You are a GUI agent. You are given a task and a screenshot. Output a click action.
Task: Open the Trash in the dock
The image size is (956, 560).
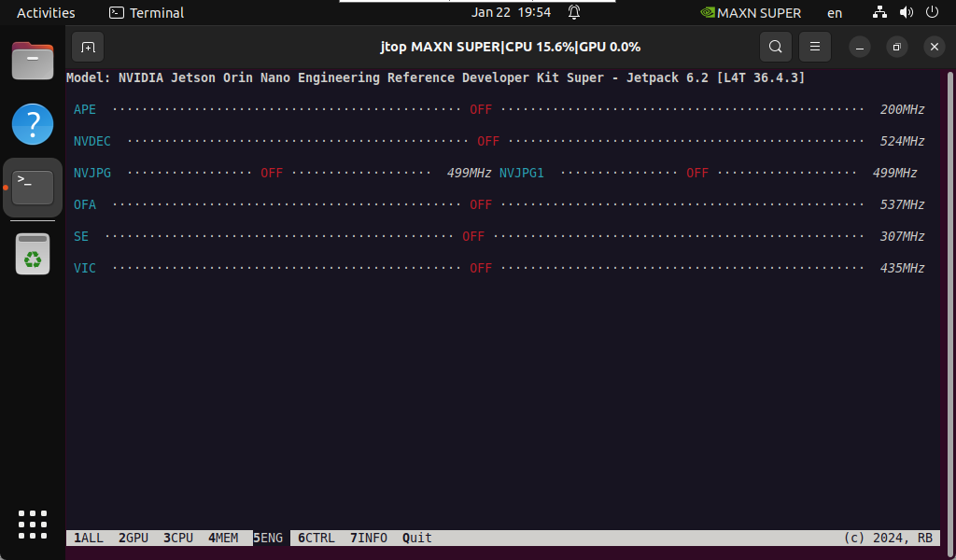point(33,254)
